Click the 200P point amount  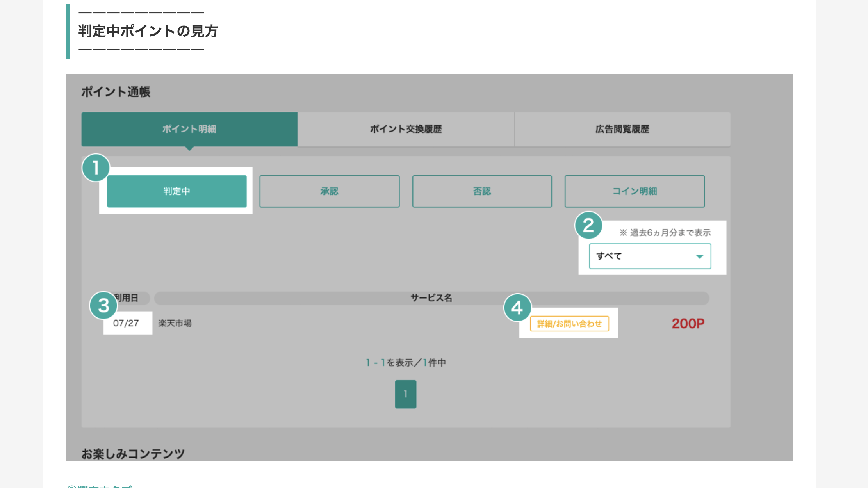point(688,324)
